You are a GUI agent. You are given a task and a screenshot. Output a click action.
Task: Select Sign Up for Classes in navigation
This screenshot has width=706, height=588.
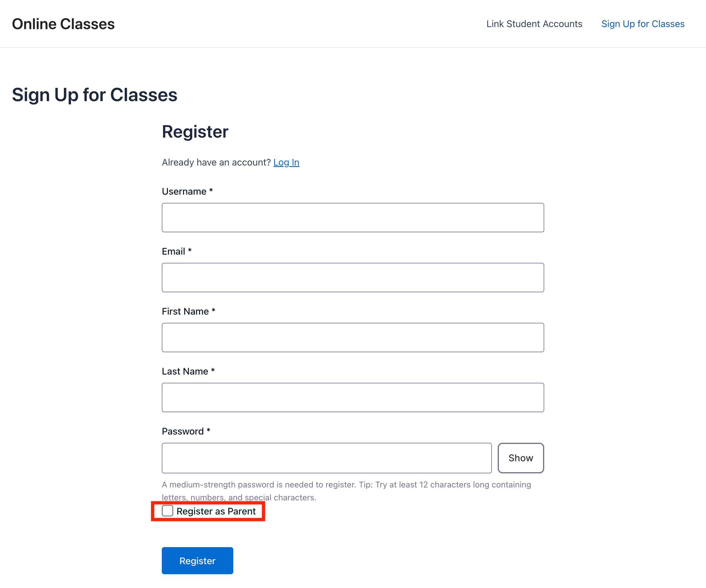coord(642,24)
